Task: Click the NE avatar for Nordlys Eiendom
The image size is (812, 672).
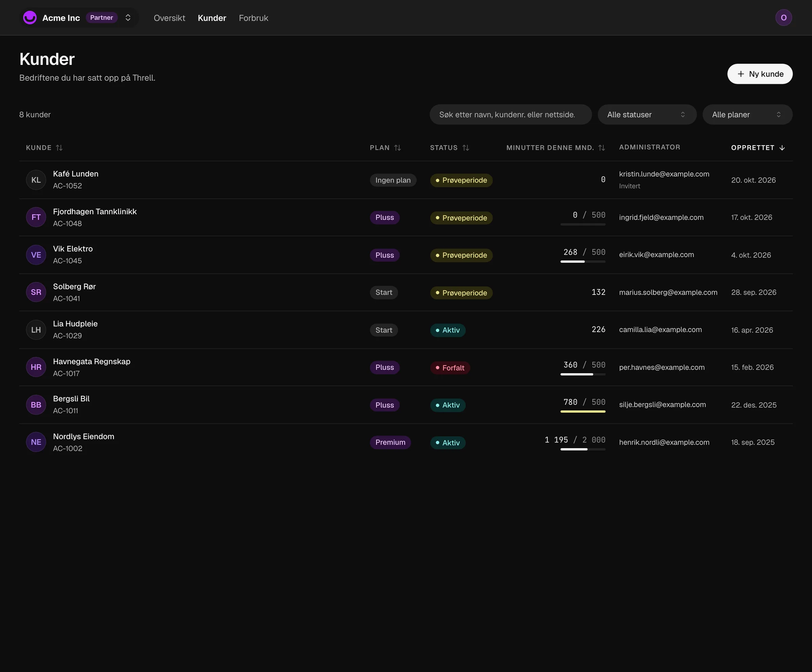Action: click(x=36, y=442)
